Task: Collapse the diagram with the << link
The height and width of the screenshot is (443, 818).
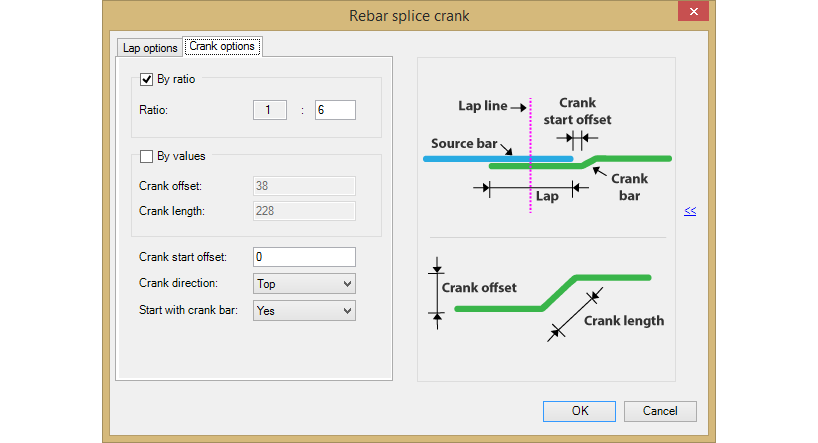Action: click(x=690, y=211)
